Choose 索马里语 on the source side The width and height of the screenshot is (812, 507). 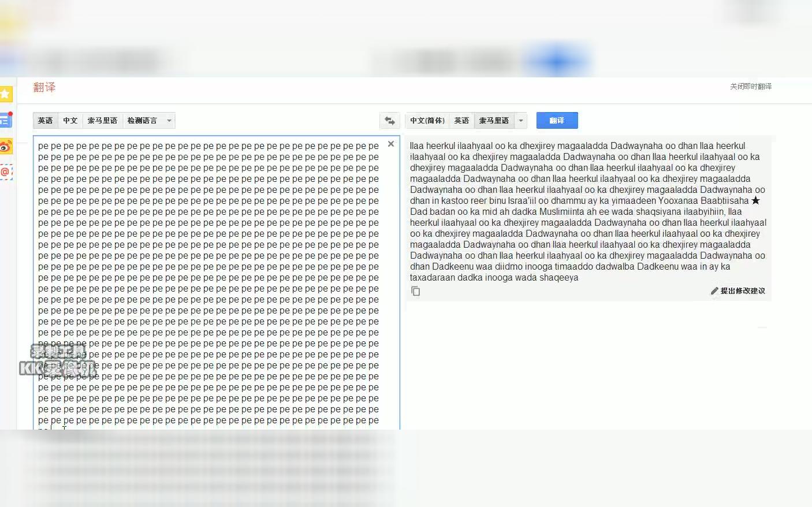(103, 121)
